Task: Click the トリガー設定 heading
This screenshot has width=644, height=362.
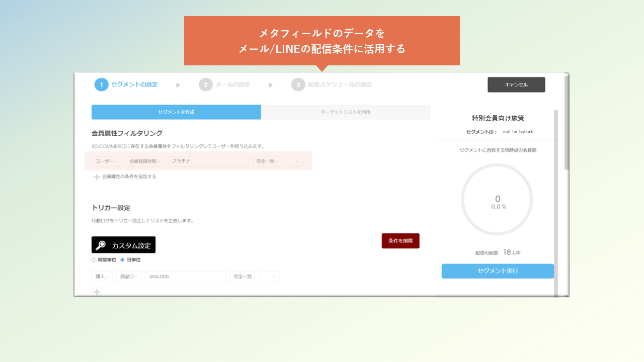Action: [111, 208]
